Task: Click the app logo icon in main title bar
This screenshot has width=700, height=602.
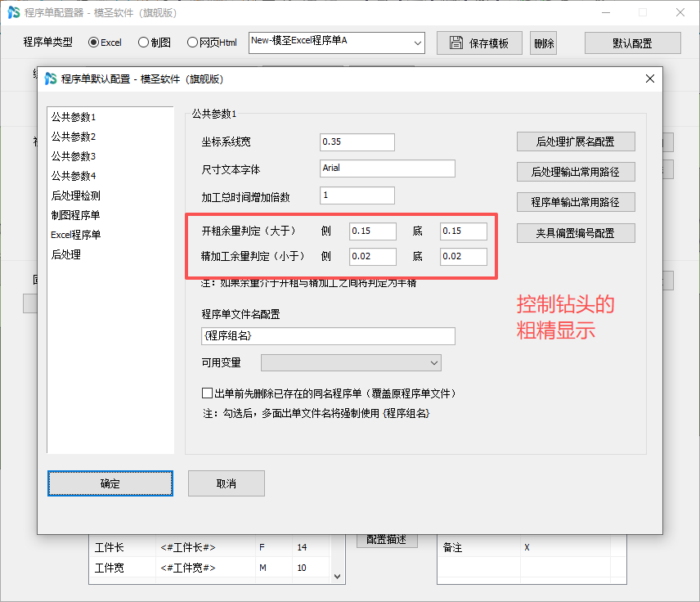Action: coord(14,12)
